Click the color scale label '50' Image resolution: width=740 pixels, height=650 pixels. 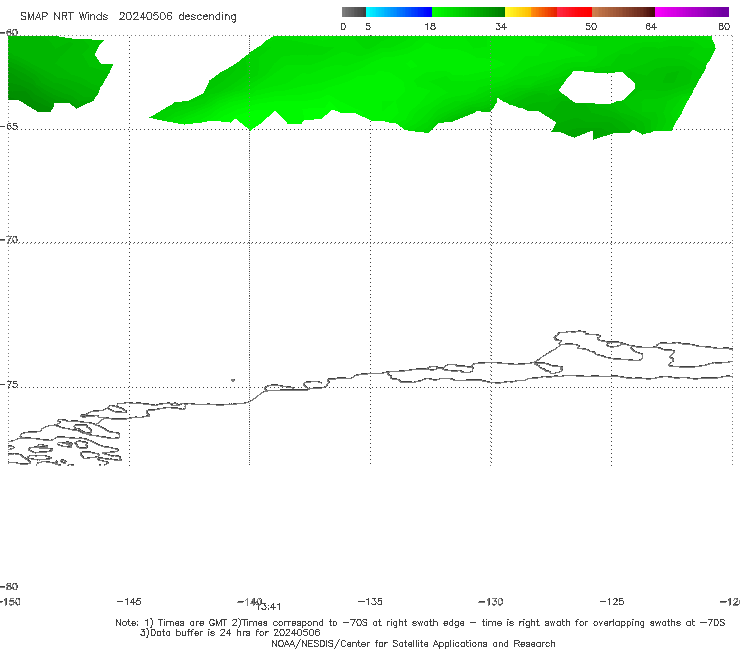point(591,26)
